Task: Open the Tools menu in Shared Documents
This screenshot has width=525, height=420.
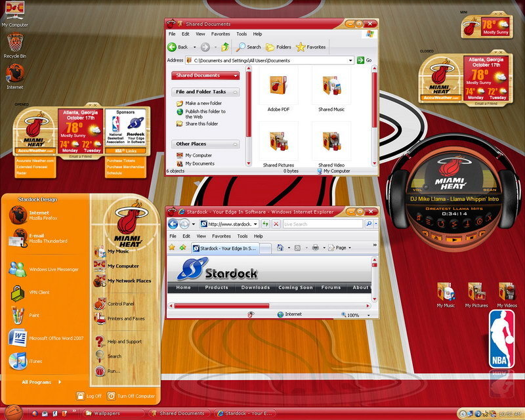Action: coord(241,33)
